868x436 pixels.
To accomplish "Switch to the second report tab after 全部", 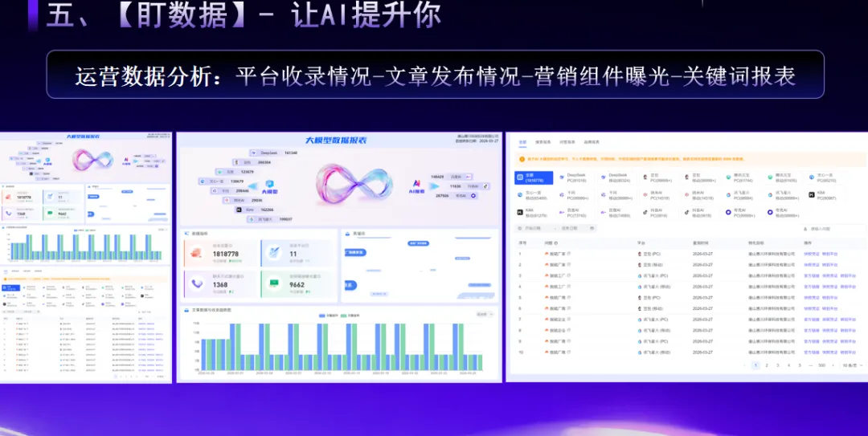I will click(542, 142).
